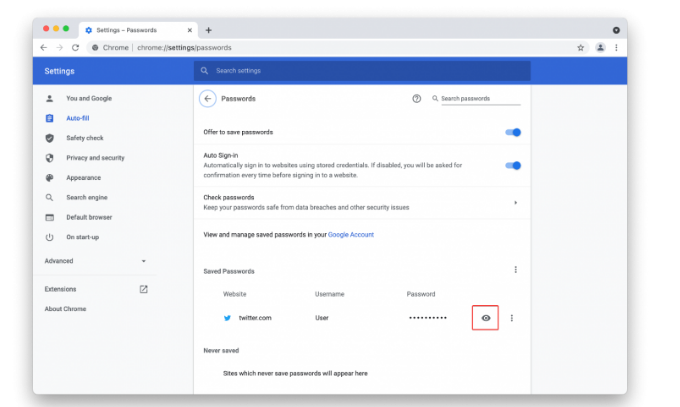
Task: Click the shield icon beside Safety check
Action: click(49, 138)
